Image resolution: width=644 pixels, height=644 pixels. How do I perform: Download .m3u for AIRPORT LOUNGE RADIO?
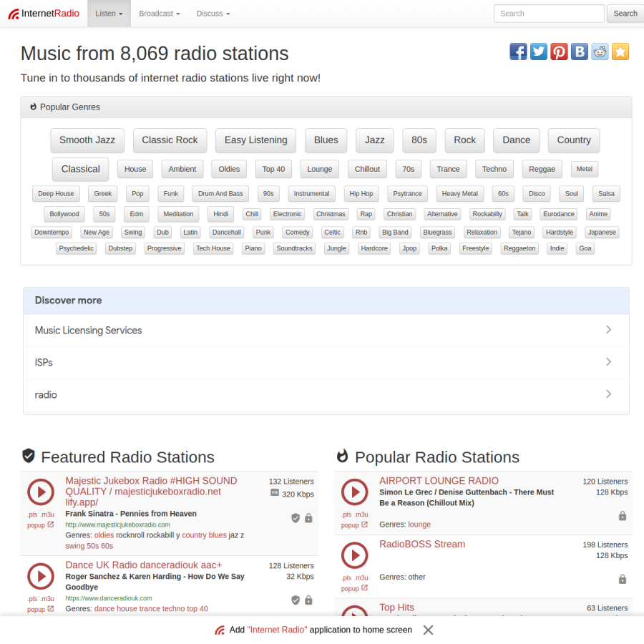coord(361,514)
